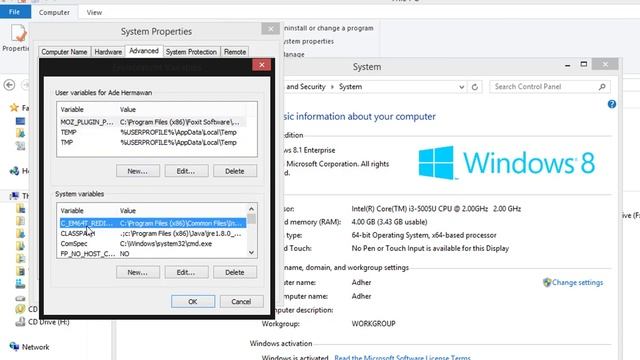Click New under User variables
This screenshot has height=360, width=640.
click(x=138, y=171)
